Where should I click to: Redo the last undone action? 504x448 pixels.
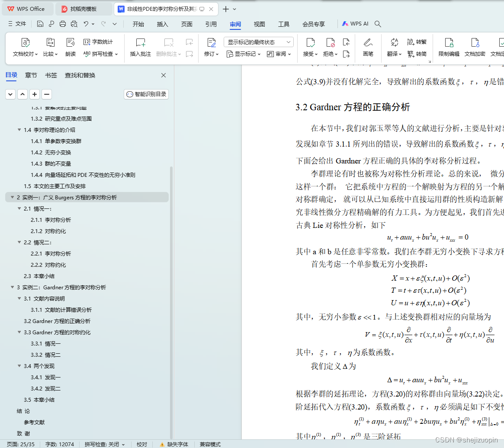pos(103,24)
